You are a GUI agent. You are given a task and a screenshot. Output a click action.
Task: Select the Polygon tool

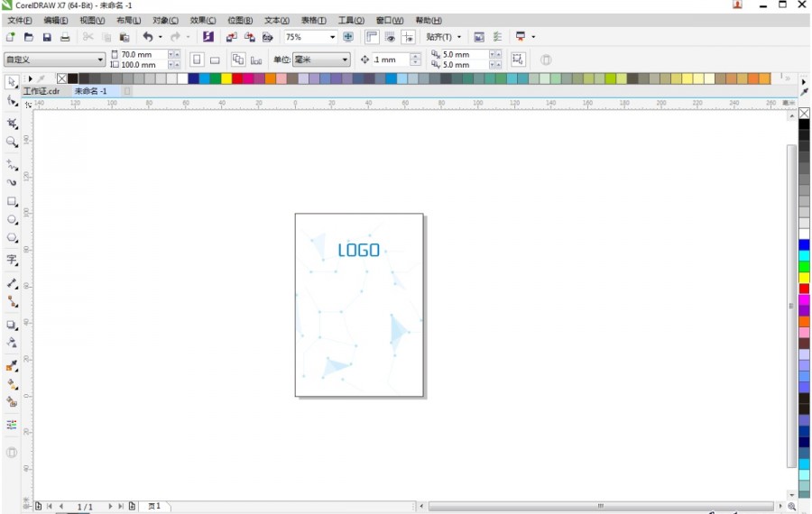tap(12, 237)
